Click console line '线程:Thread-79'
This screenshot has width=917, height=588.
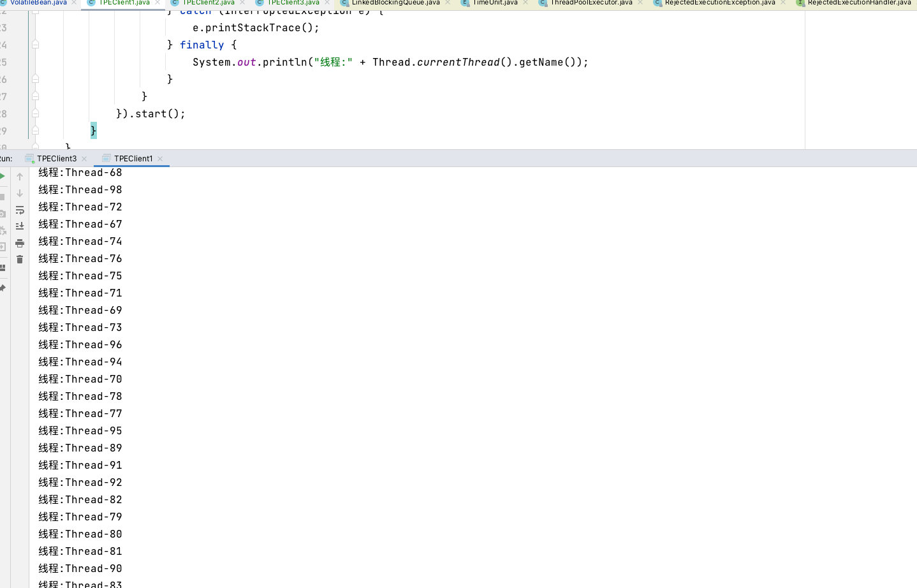click(80, 517)
